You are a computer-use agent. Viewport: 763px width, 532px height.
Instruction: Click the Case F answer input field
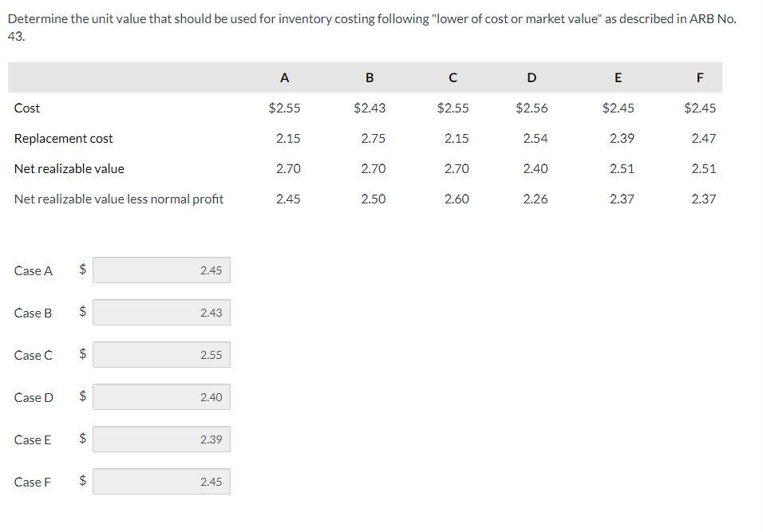point(161,481)
